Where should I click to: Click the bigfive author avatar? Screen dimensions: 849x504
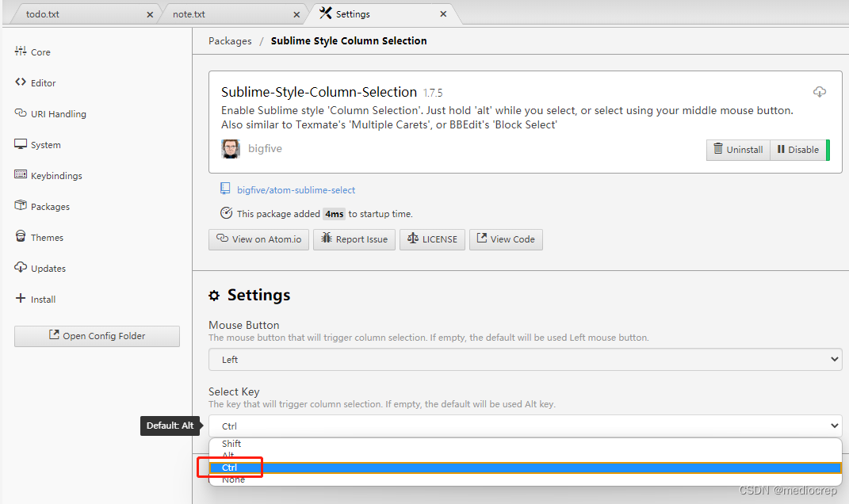[x=231, y=148]
